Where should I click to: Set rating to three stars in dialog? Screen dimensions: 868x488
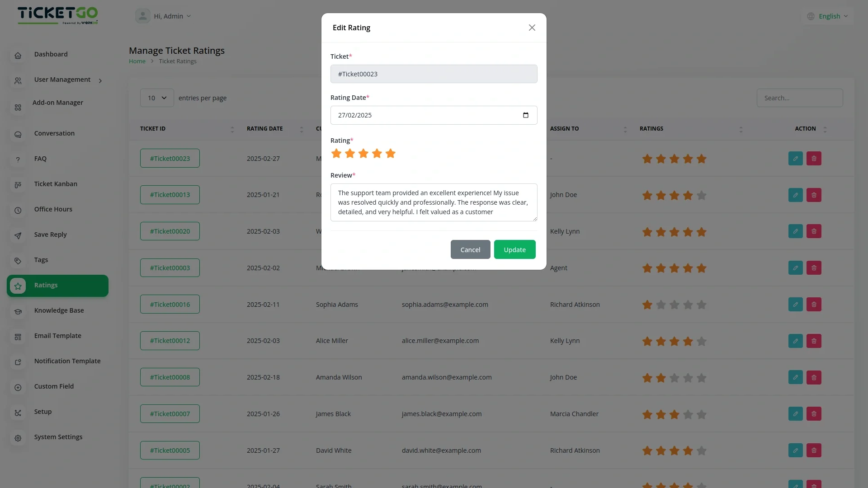(363, 154)
